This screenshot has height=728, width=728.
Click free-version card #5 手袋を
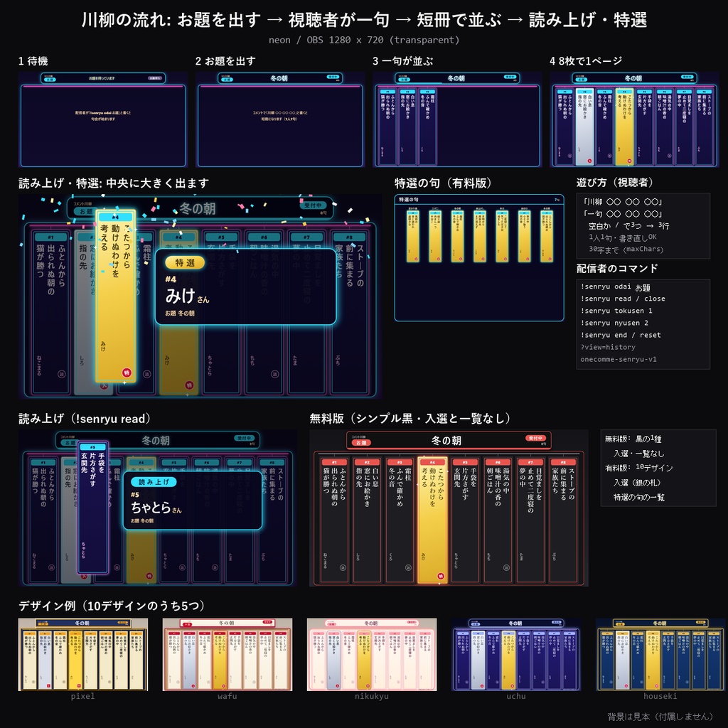coord(465,520)
